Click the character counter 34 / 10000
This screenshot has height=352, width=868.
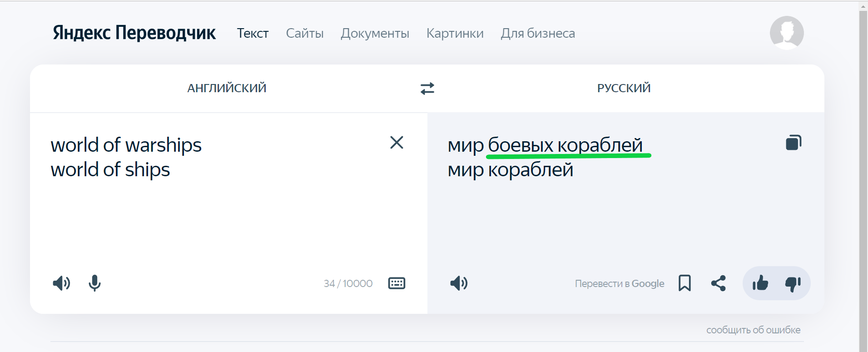pos(348,283)
